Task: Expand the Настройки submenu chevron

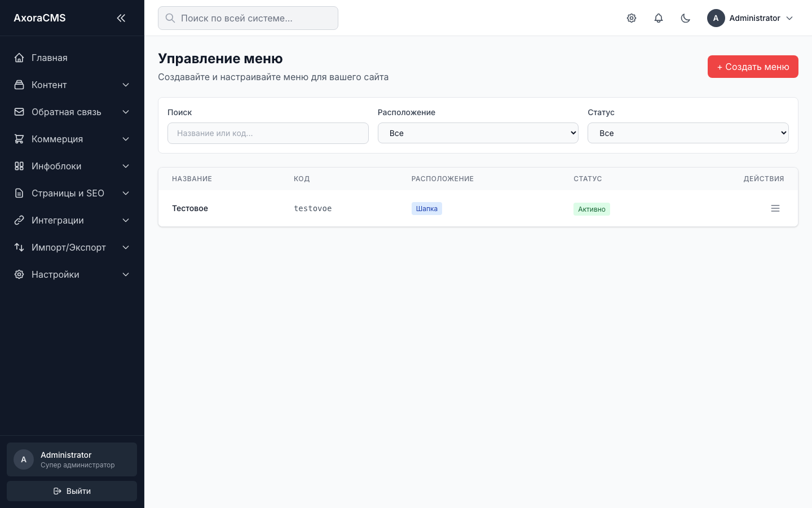Action: pos(126,274)
